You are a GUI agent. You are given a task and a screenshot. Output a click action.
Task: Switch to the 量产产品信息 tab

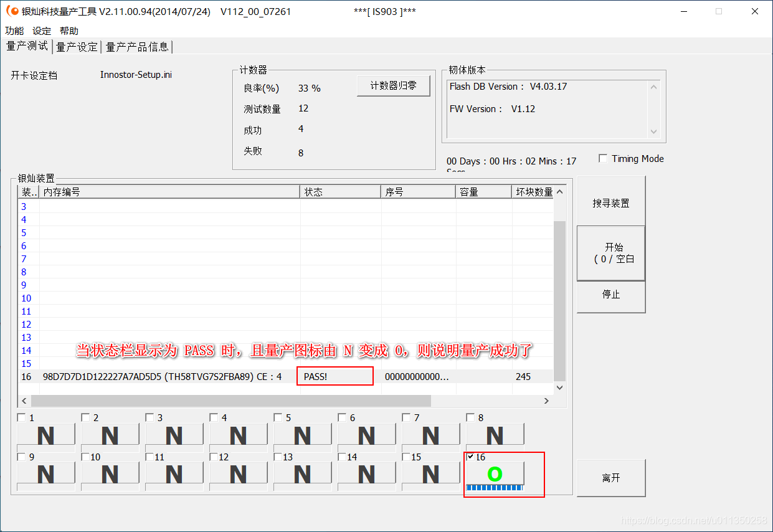pos(137,47)
